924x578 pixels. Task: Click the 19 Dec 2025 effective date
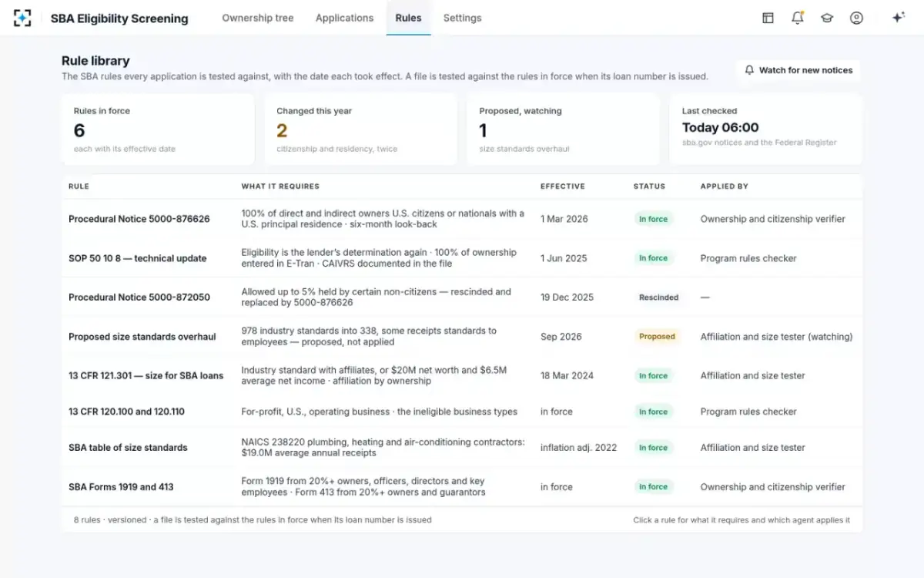567,297
